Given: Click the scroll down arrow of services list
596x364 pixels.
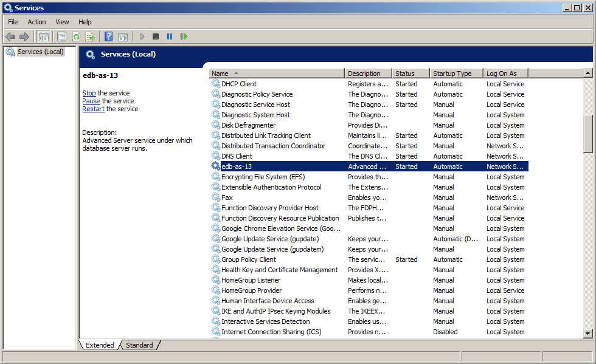Looking at the screenshot, I should (587, 333).
